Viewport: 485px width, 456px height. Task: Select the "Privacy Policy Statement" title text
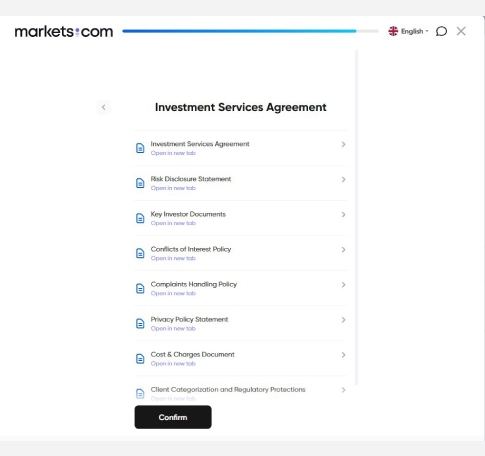point(189,319)
